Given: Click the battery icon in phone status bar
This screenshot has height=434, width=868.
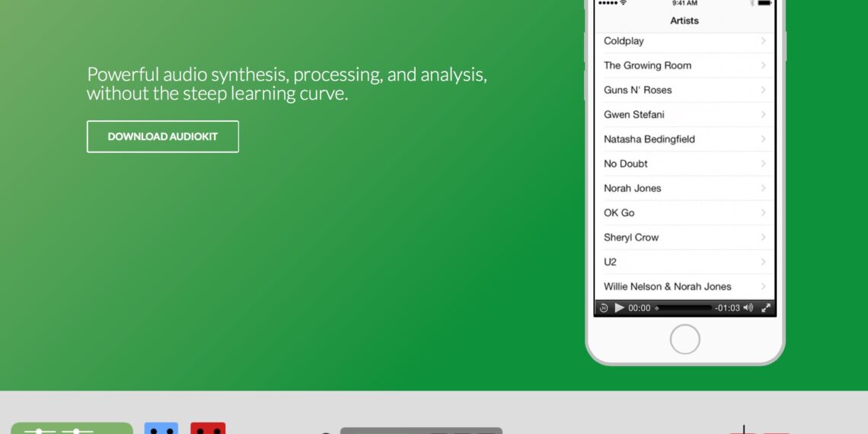Looking at the screenshot, I should pos(764,3).
